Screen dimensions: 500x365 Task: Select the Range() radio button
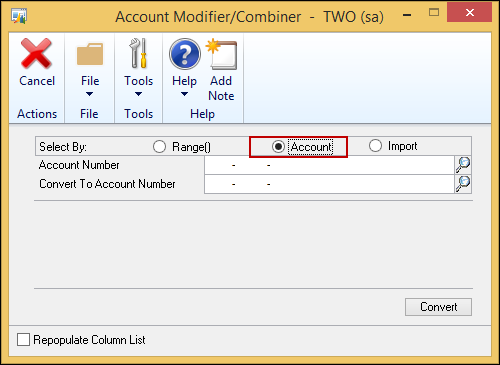click(x=159, y=147)
